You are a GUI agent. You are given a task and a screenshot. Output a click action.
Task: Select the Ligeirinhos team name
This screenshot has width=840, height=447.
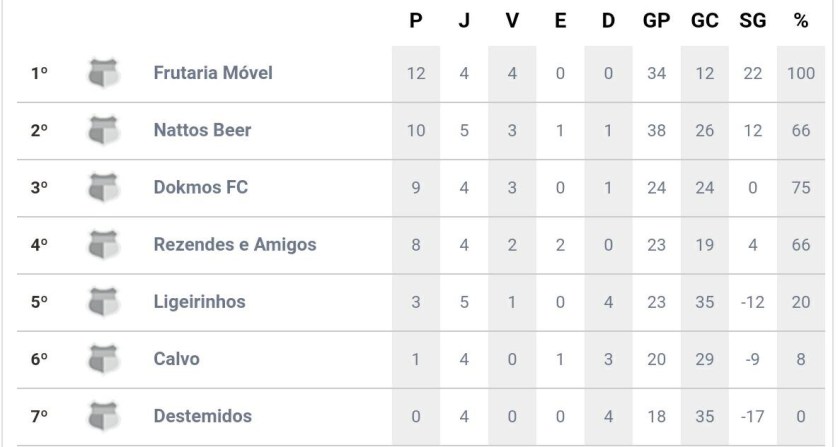point(199,301)
